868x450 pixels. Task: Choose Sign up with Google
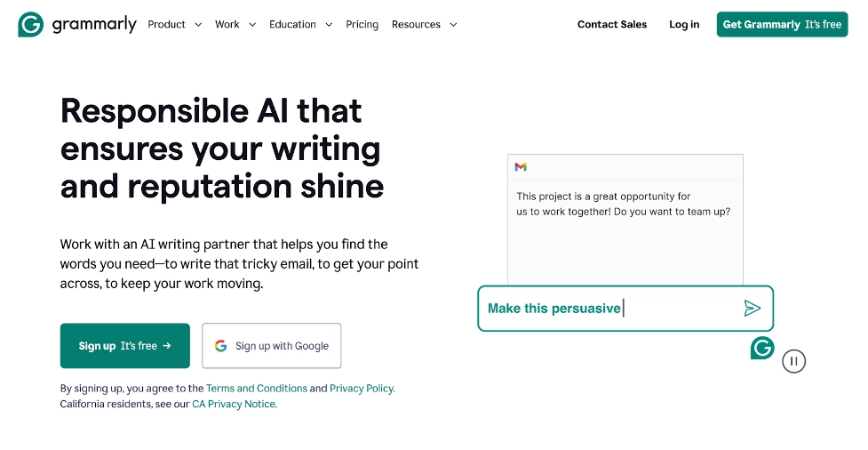click(x=272, y=346)
